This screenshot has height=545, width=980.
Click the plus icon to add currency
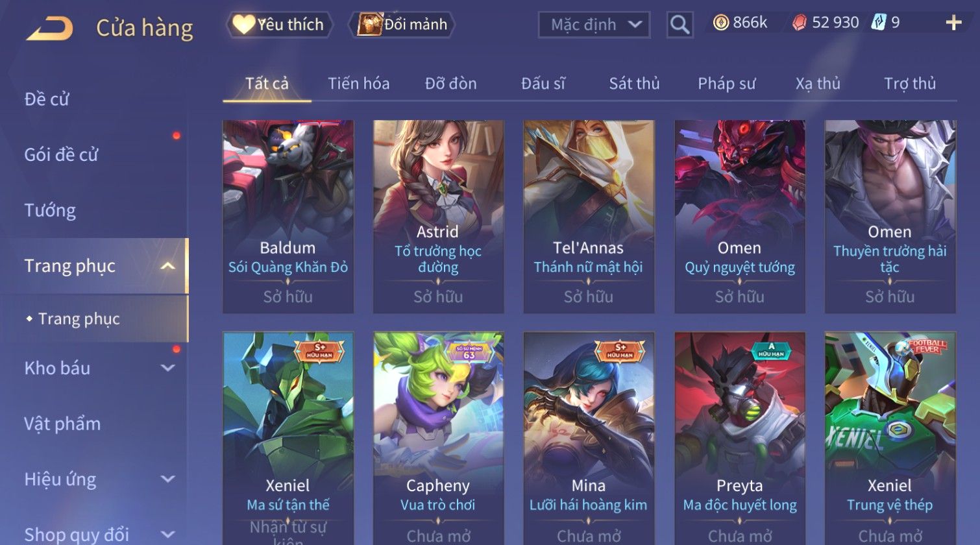coord(953,23)
